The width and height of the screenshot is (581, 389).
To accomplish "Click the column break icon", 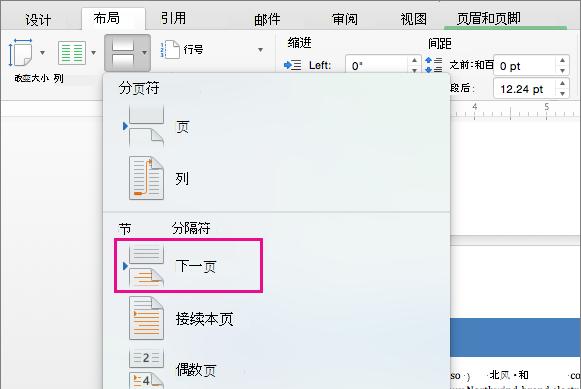I will pyautogui.click(x=146, y=178).
